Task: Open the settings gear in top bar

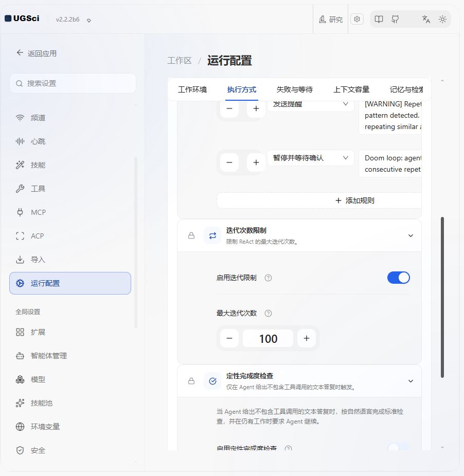Action: [356, 19]
